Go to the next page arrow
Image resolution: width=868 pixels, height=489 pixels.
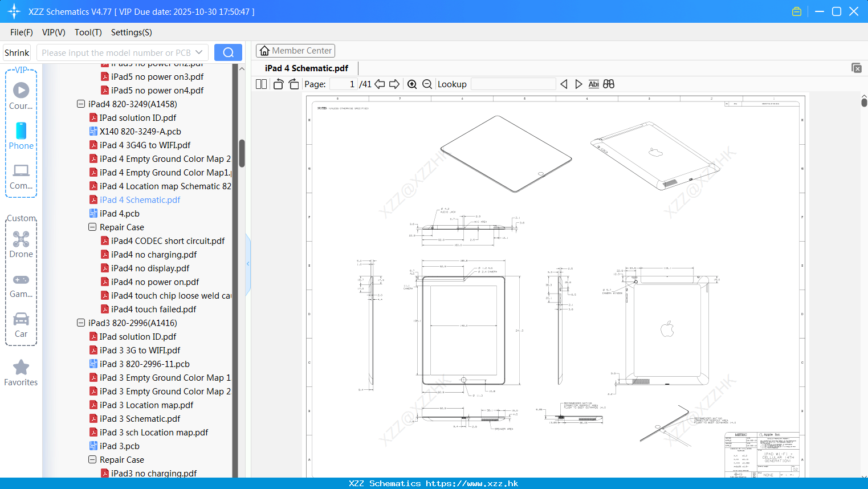(394, 84)
